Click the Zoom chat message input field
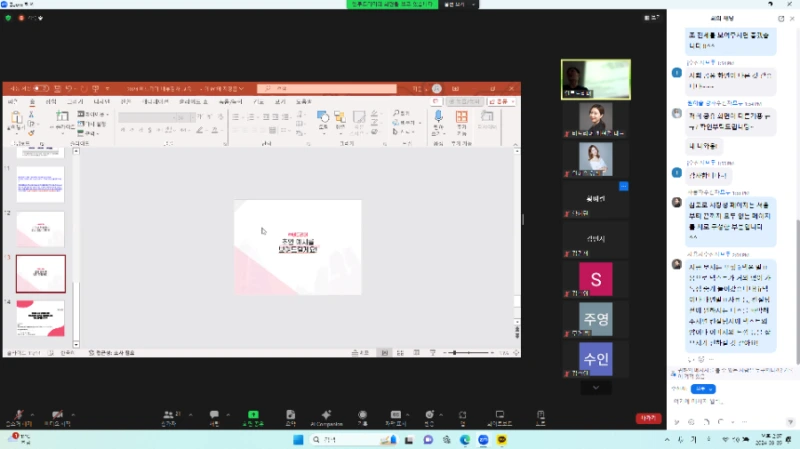The height and width of the screenshot is (449, 800). (x=733, y=402)
